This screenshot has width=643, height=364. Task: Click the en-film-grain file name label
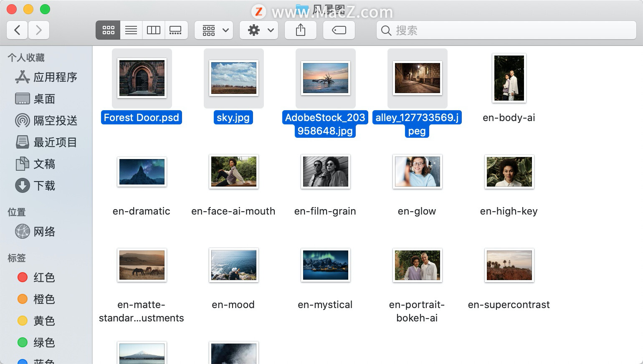point(325,211)
